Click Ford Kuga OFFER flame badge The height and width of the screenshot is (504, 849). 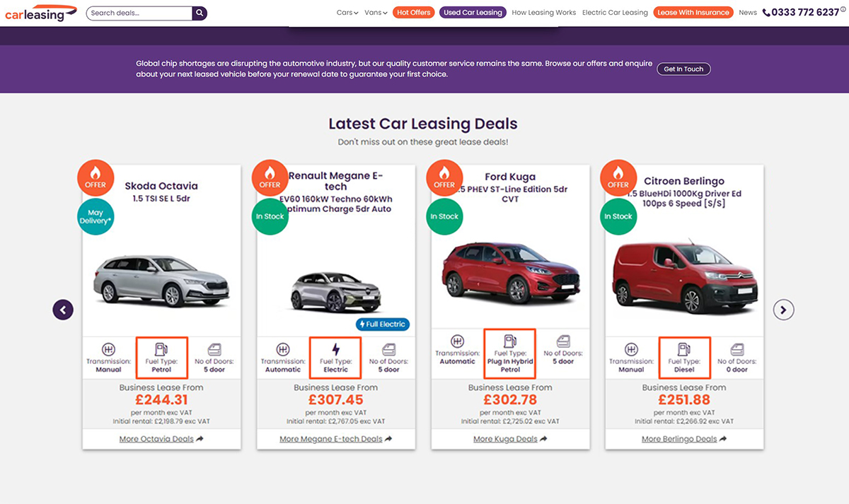[444, 177]
